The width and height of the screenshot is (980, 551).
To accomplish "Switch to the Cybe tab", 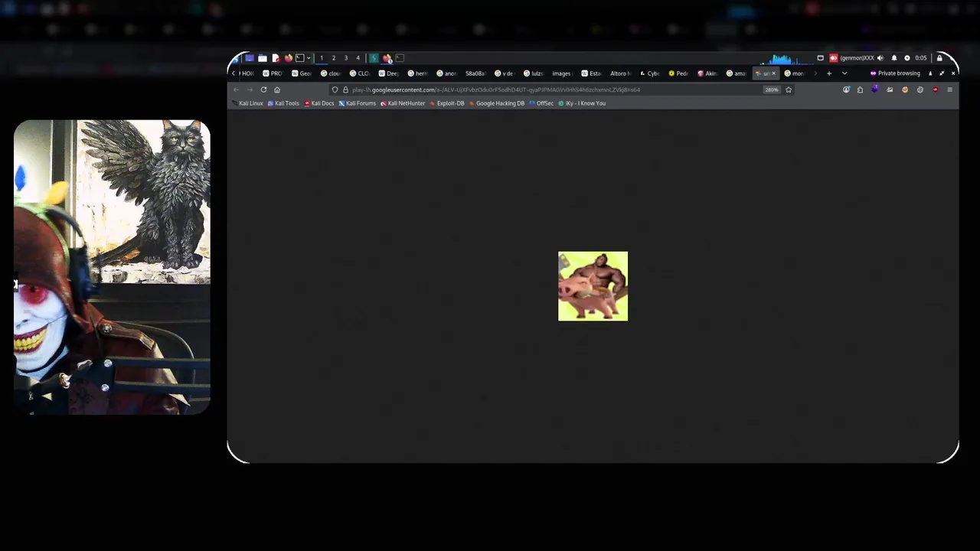I will 650,73.
